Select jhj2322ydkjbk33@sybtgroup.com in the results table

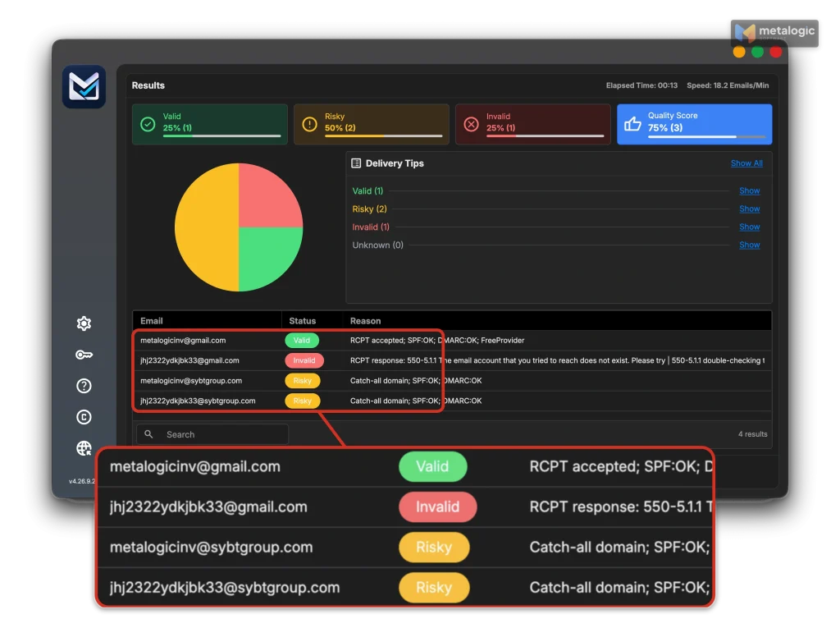(198, 401)
